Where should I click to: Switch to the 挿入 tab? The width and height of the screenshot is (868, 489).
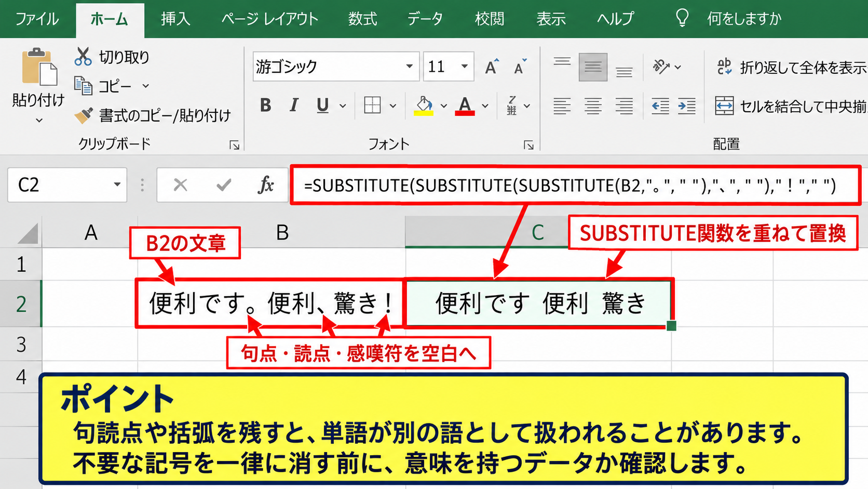(175, 19)
